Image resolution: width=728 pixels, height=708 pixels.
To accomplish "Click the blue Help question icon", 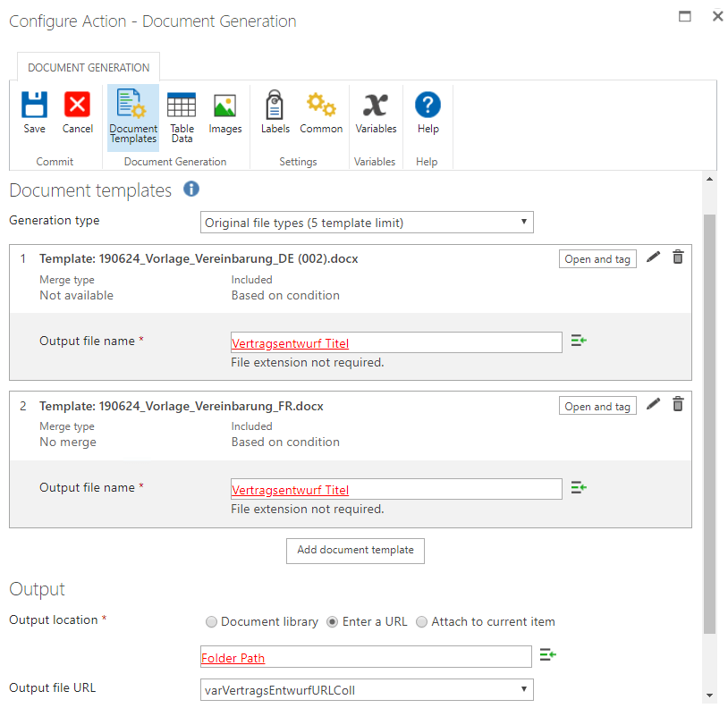I will click(x=427, y=105).
